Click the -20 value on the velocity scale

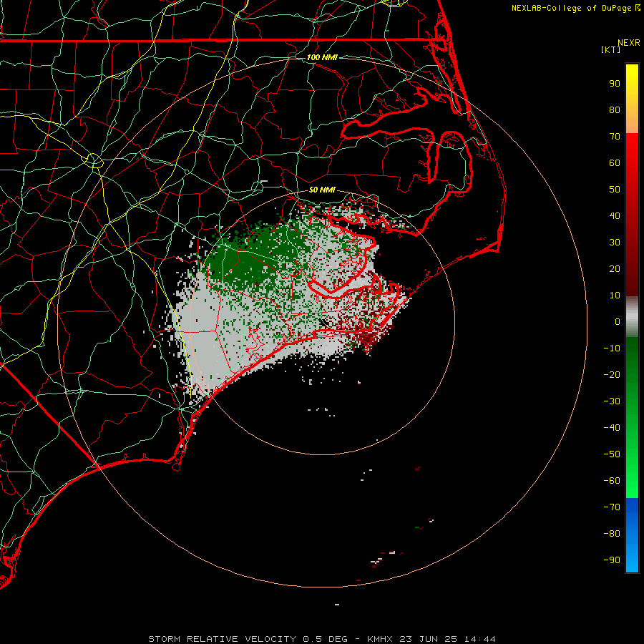point(612,375)
